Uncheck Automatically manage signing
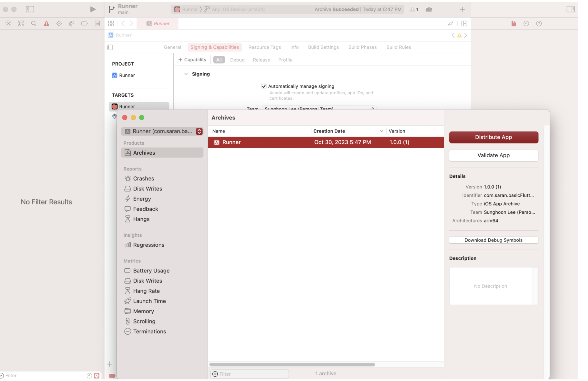This screenshot has height=381, width=588. tap(264, 86)
